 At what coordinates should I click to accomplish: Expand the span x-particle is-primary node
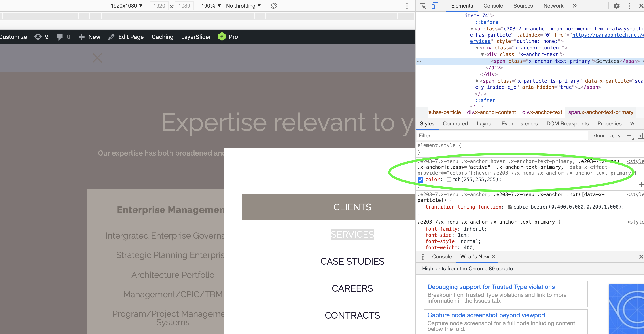(x=477, y=81)
